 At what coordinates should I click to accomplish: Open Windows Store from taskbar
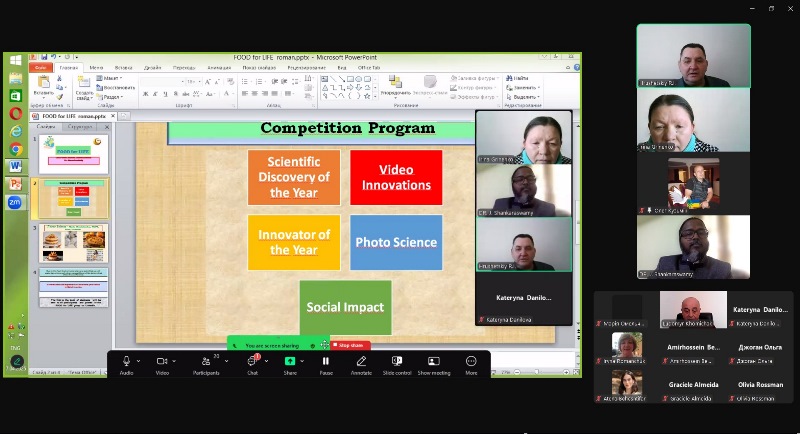(15, 96)
